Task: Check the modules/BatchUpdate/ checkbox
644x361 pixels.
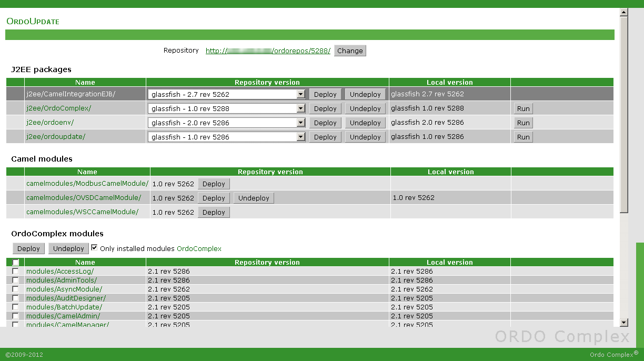Action: tap(15, 307)
